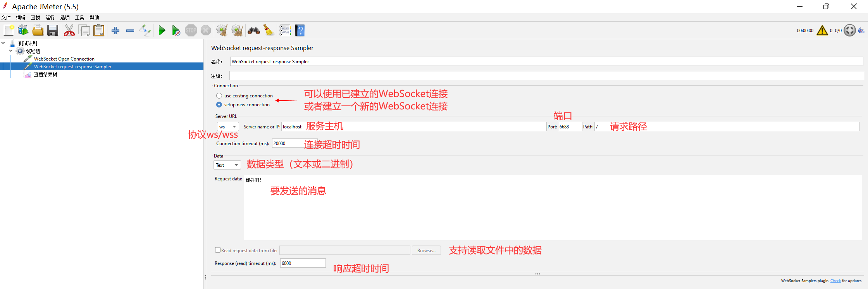Click the Paste clipboard icon

[99, 30]
